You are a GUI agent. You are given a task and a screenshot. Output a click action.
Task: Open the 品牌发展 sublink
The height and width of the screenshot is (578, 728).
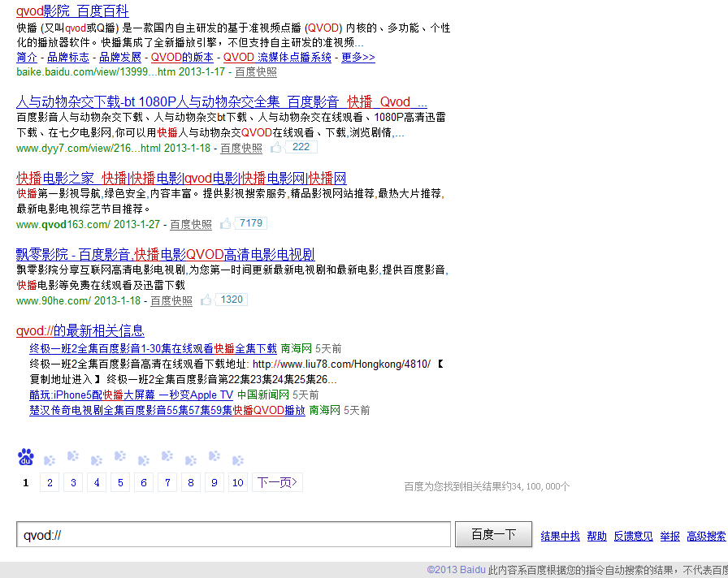119,57
